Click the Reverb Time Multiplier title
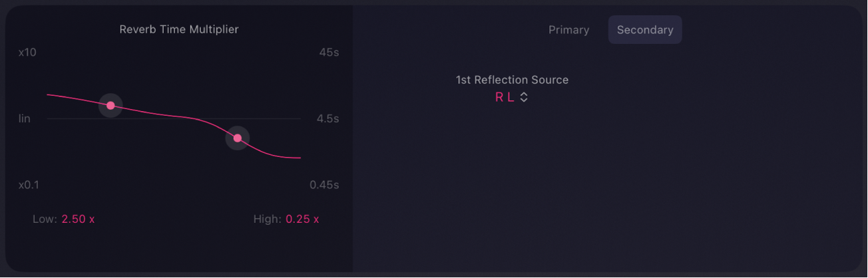This screenshot has height=278, width=868. click(179, 29)
